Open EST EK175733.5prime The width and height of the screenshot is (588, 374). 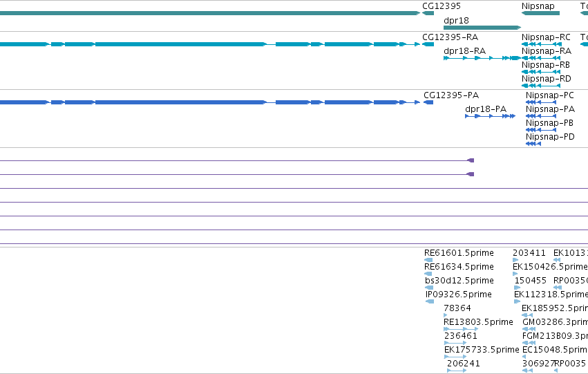[x=482, y=350]
